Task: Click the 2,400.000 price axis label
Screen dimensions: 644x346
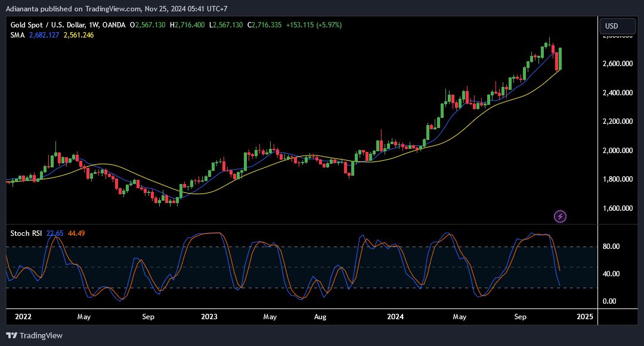Action: [618, 93]
